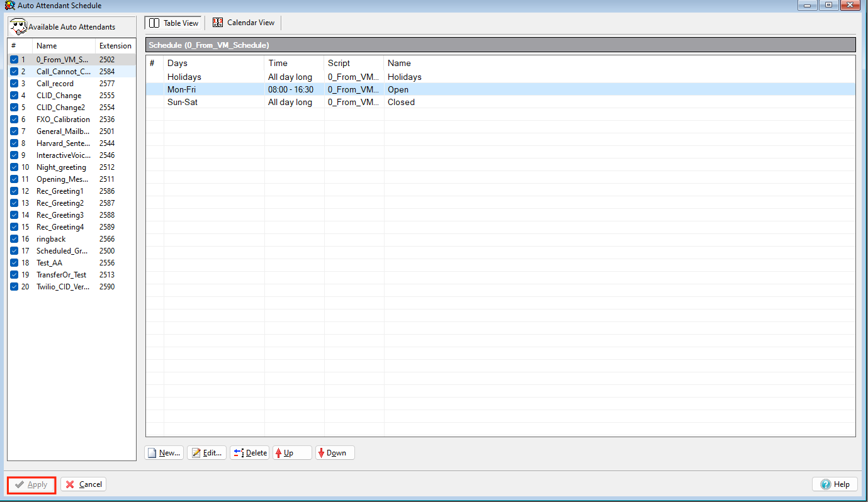This screenshot has height=502, width=868.
Task: Click the Delete row icon
Action: pos(239,453)
